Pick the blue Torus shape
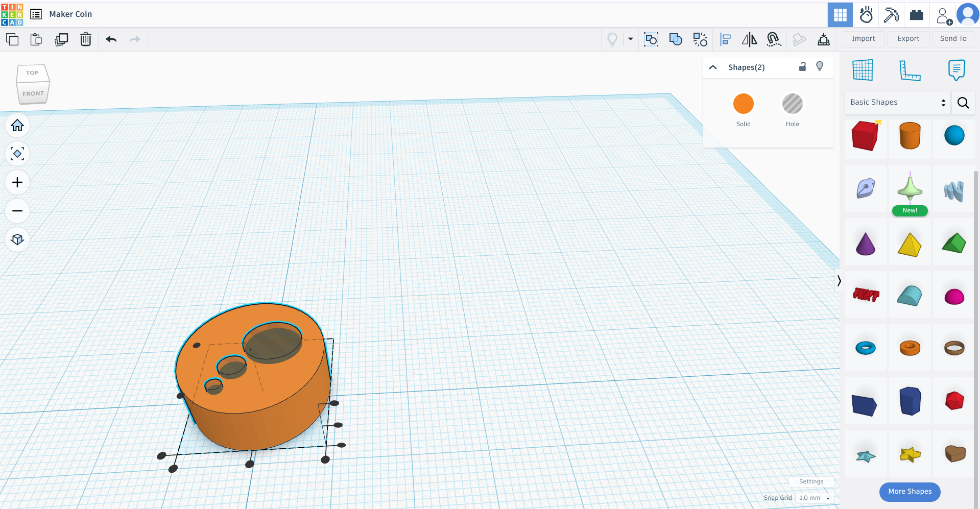 866,348
